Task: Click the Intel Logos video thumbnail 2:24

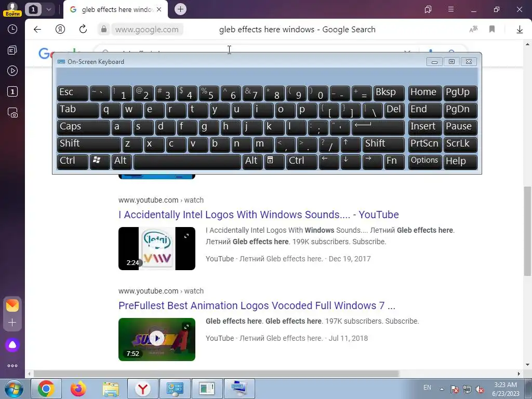Action: [x=157, y=248]
